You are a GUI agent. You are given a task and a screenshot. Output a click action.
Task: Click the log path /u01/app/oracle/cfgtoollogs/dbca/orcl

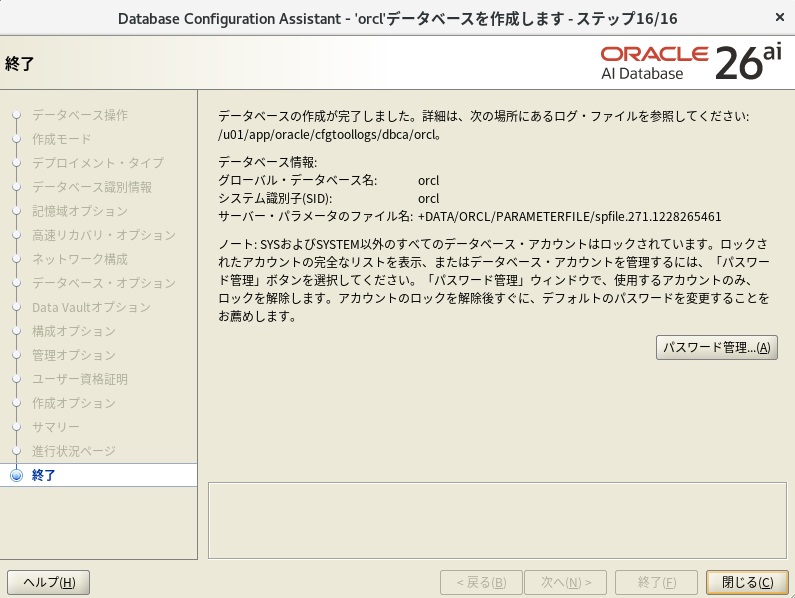tap(327, 135)
